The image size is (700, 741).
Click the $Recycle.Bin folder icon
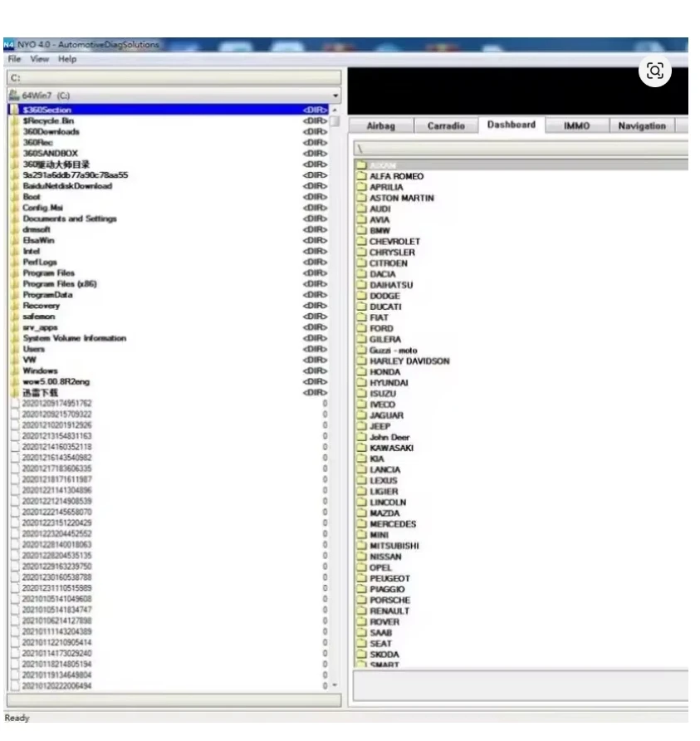[x=15, y=121]
